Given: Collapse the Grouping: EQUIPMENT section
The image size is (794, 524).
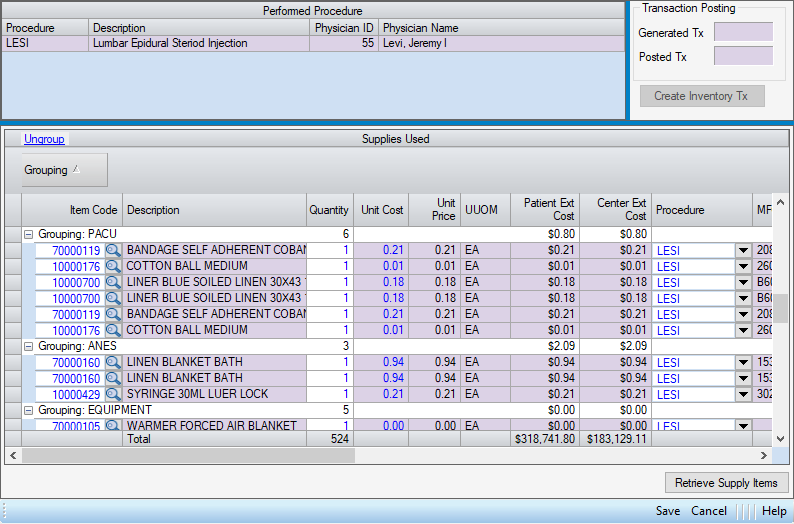Looking at the screenshot, I should pyautogui.click(x=29, y=410).
